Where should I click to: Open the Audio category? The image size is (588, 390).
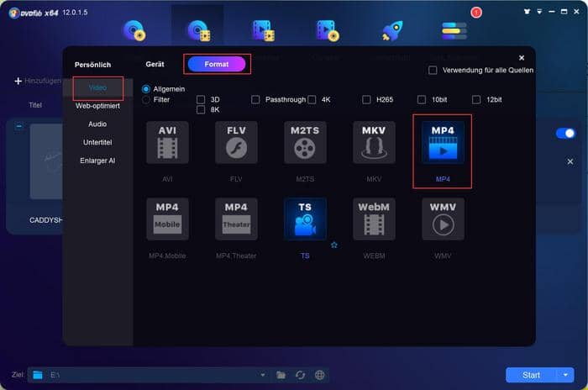97,124
